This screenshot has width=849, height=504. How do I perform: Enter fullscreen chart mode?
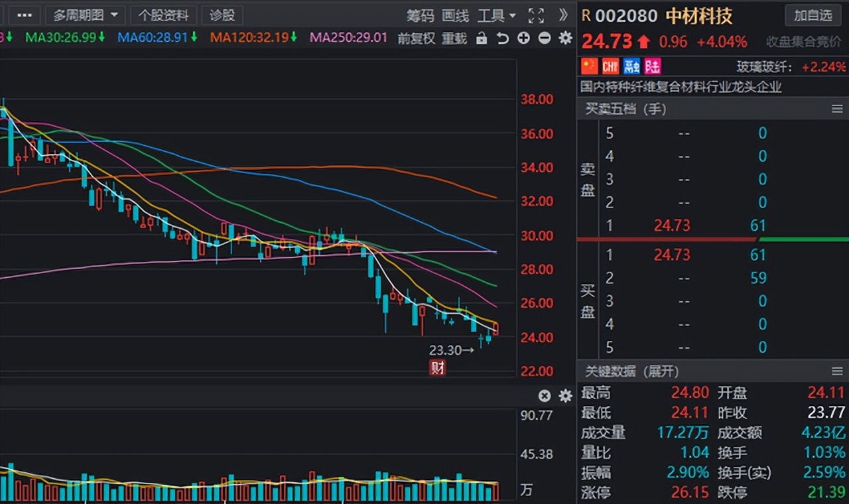click(x=536, y=15)
